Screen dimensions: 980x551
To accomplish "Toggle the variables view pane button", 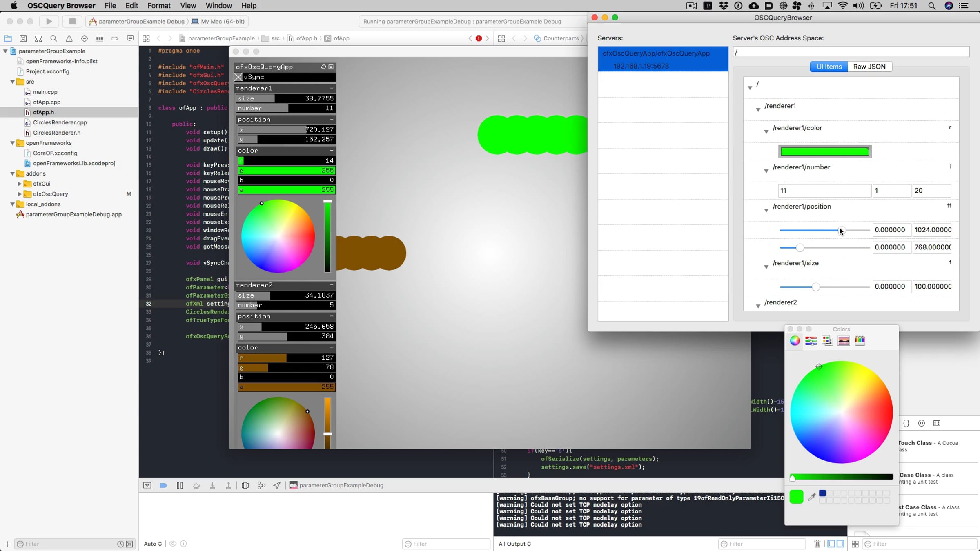I will [831, 544].
